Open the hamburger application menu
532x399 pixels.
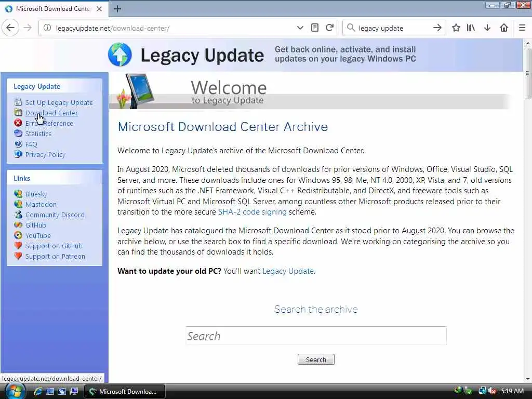[522, 28]
